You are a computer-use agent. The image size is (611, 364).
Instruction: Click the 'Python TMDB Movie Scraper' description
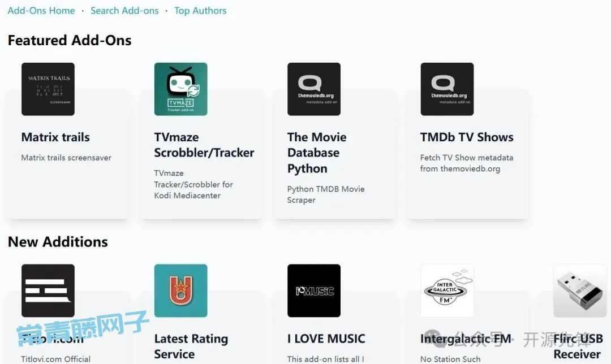(x=326, y=194)
